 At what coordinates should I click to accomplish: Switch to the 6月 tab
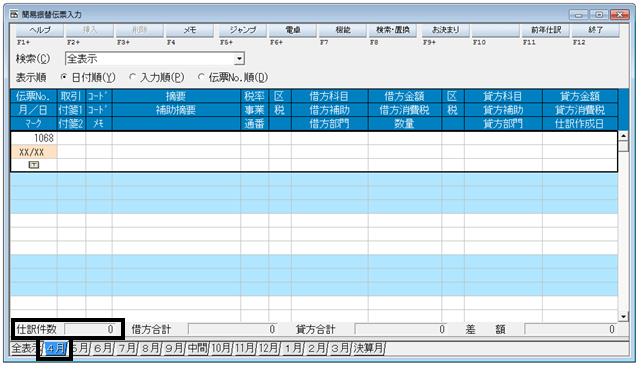pos(102,349)
